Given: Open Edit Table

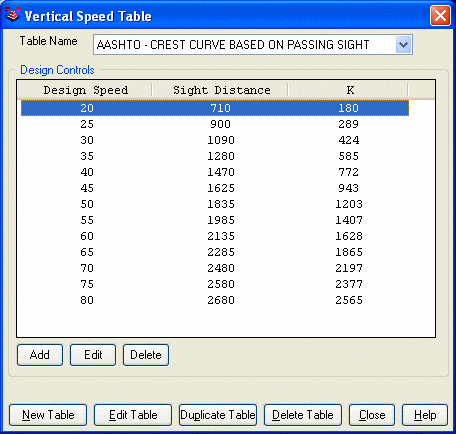Looking at the screenshot, I should (x=133, y=415).
